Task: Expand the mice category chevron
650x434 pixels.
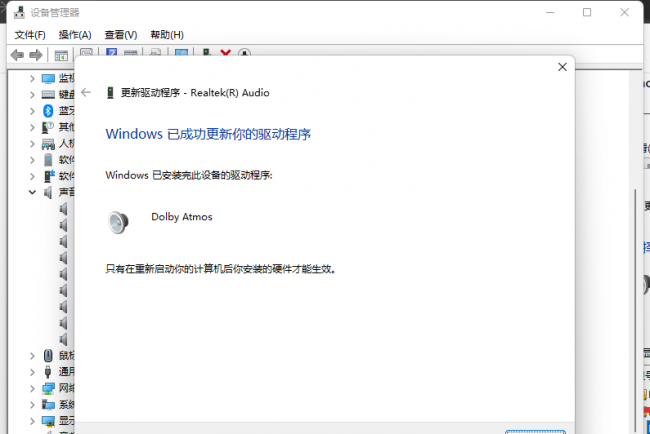Action: pos(32,355)
